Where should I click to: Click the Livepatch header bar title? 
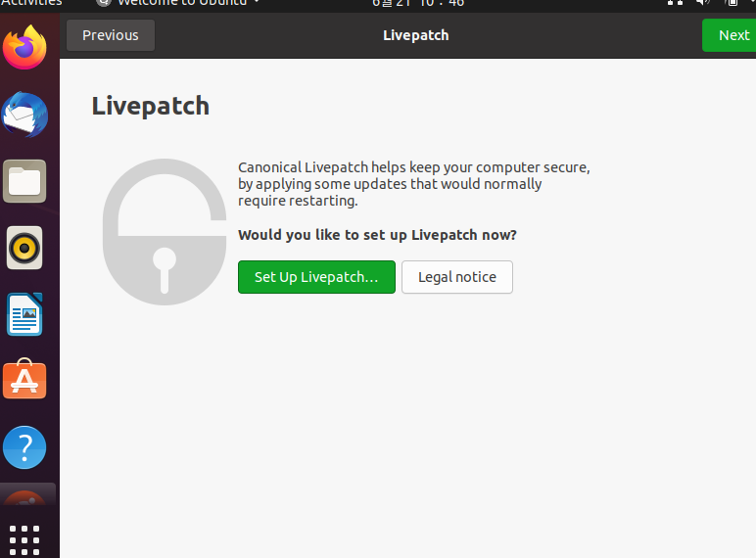[x=415, y=35]
